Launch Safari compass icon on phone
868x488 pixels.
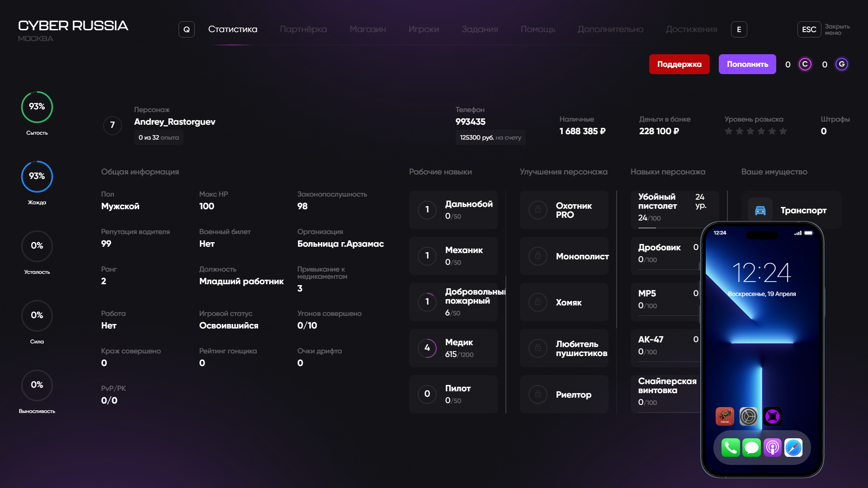[793, 448]
